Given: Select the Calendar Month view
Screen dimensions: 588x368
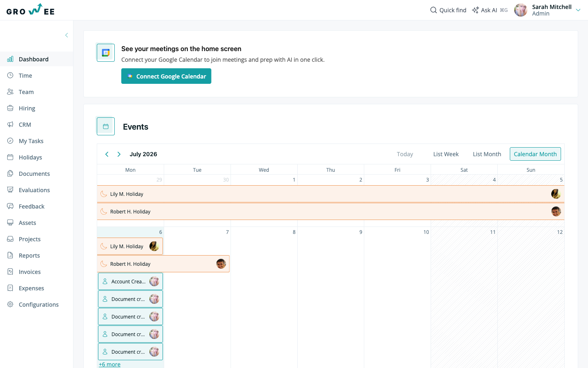Looking at the screenshot, I should click(x=535, y=154).
